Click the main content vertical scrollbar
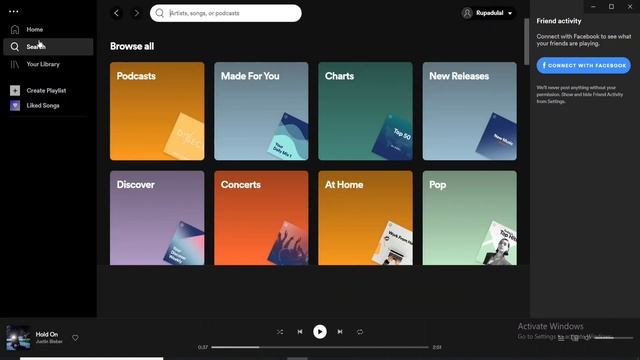The image size is (640, 360). pos(527,41)
